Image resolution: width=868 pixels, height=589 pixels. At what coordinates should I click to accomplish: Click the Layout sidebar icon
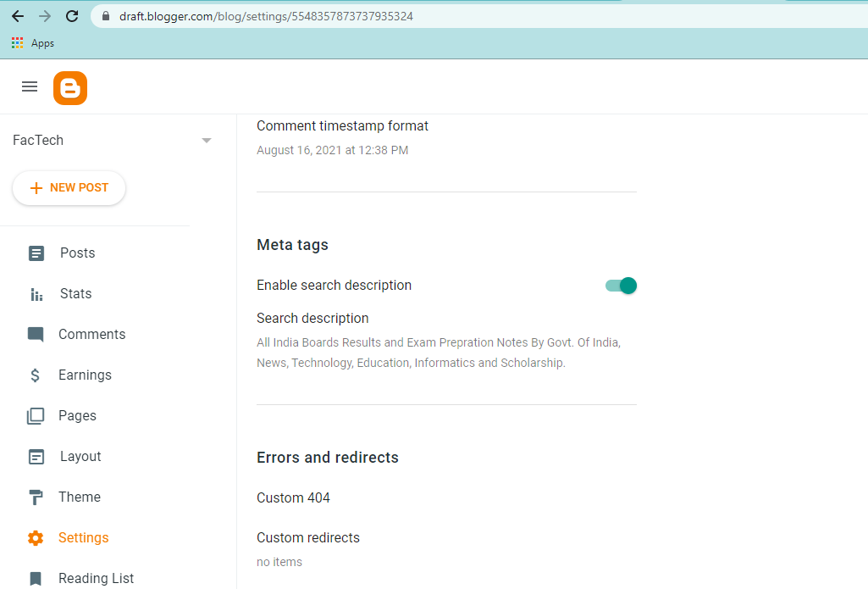coord(36,457)
